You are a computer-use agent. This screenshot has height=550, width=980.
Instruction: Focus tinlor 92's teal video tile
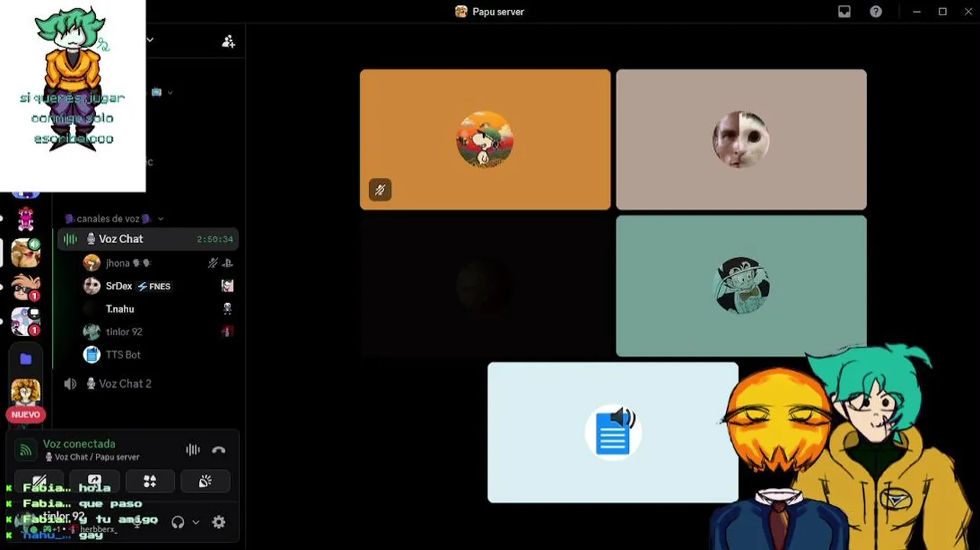741,286
